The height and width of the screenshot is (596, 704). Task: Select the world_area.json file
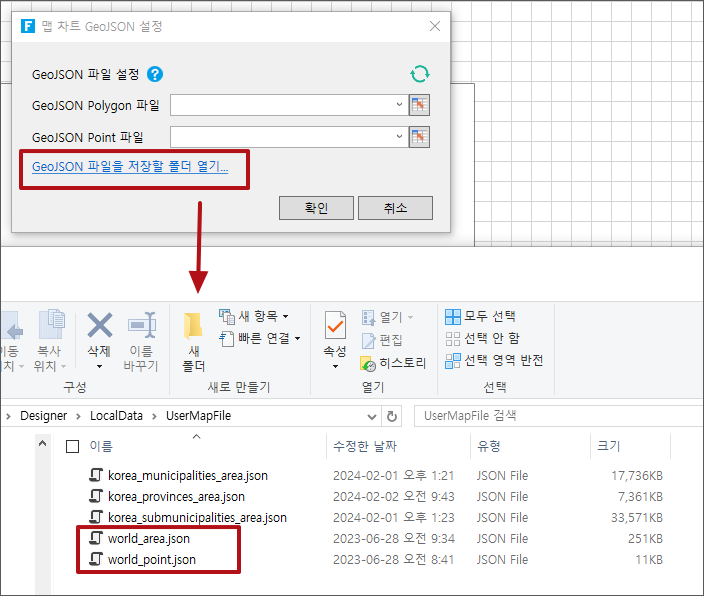148,539
